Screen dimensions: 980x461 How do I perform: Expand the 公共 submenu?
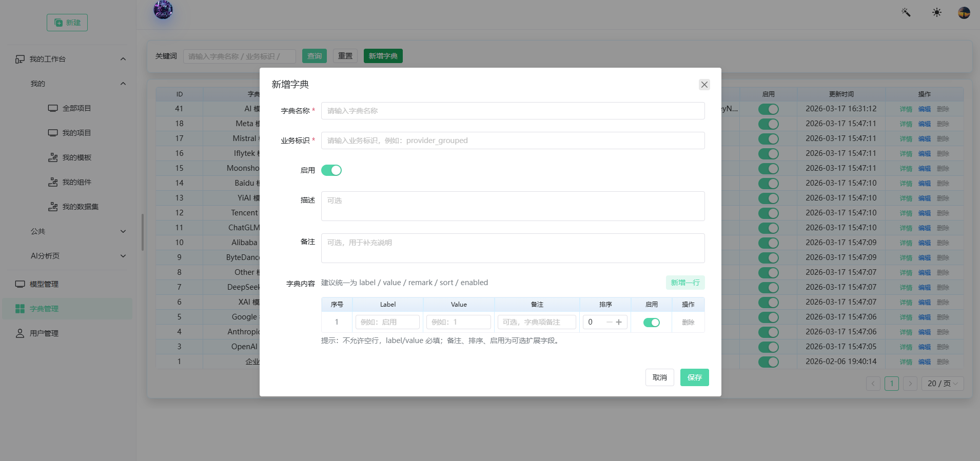coord(123,231)
